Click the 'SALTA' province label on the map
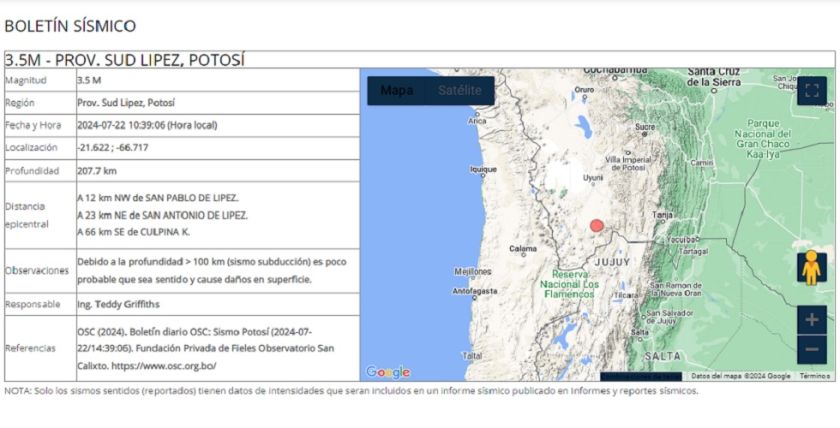The image size is (840, 428). [663, 356]
